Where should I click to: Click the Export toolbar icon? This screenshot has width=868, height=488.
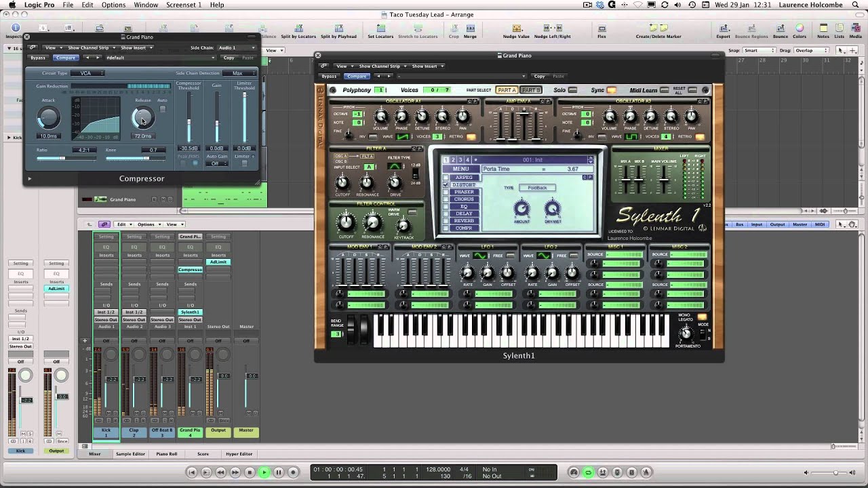point(724,31)
